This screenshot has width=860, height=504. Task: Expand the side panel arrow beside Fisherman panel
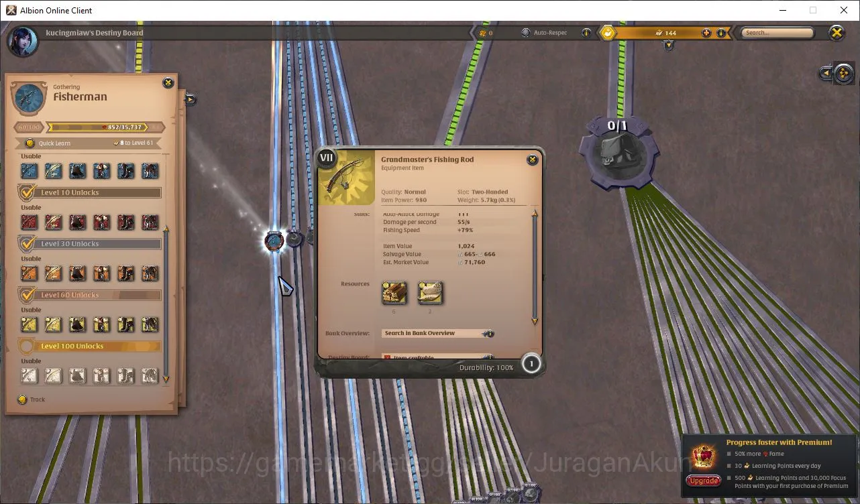coord(191,100)
